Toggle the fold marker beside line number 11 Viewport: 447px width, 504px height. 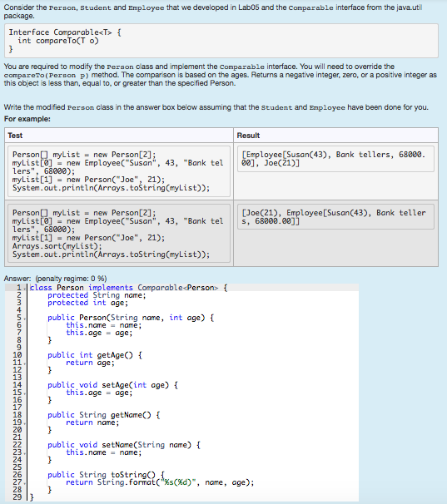point(25,363)
